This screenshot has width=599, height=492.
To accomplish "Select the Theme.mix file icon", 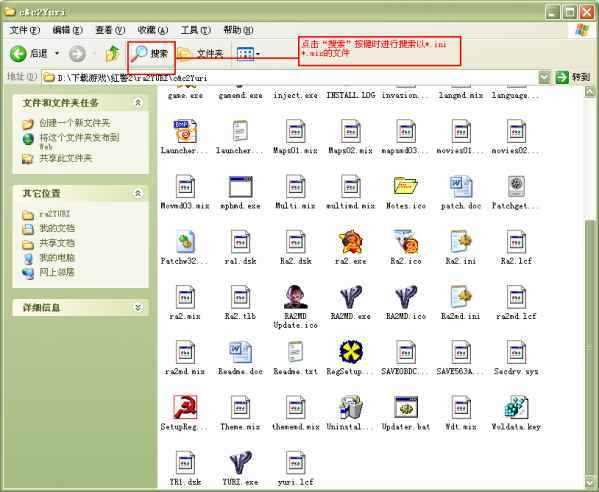I will tap(240, 408).
